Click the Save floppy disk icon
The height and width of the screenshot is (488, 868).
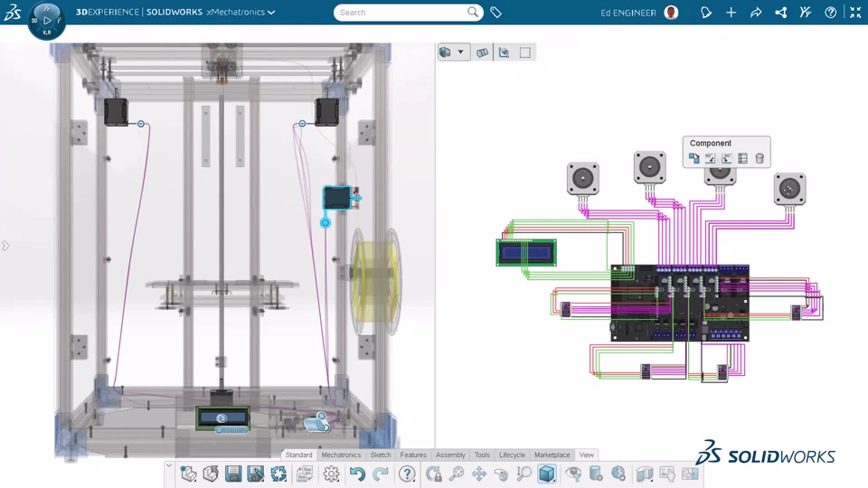point(233,474)
